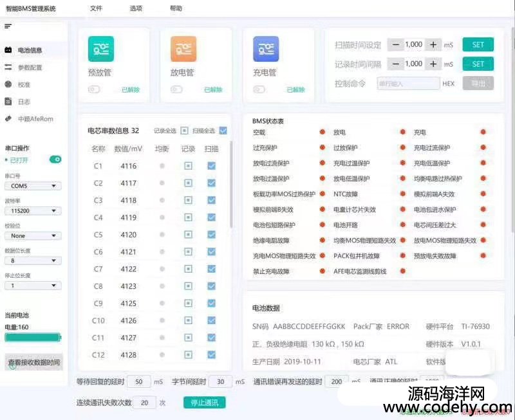The image size is (515, 420).
Task: Click the orange 放电管 icon
Action: [x=183, y=49]
